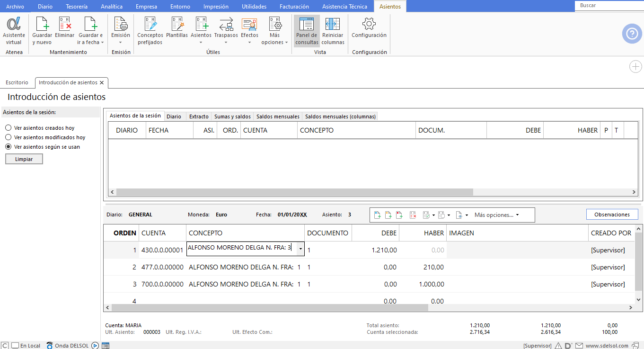Click the concepto input in row 1
This screenshot has height=349, width=644.
point(242,249)
